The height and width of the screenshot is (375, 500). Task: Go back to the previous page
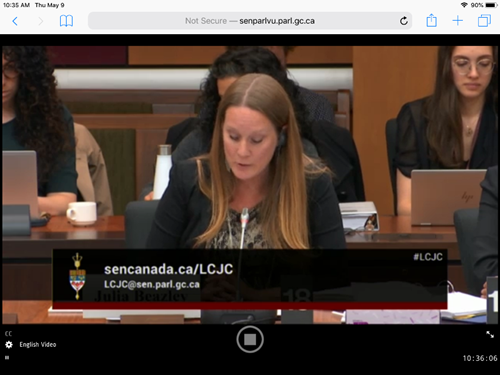[15, 21]
